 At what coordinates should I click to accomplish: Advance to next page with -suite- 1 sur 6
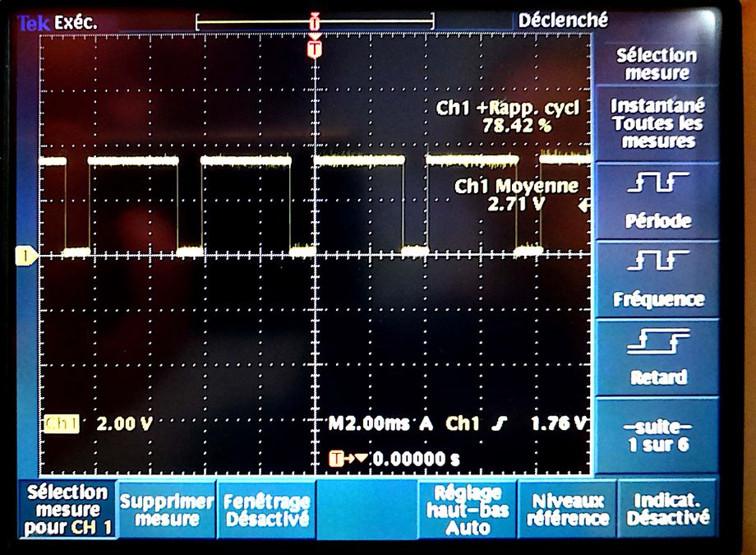tap(657, 436)
